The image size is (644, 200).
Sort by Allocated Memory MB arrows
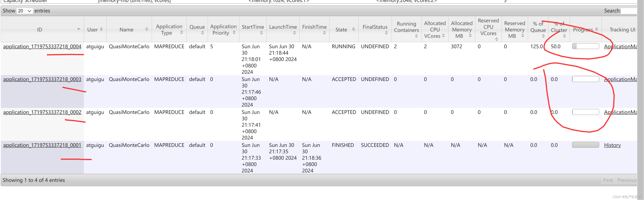[x=470, y=36]
